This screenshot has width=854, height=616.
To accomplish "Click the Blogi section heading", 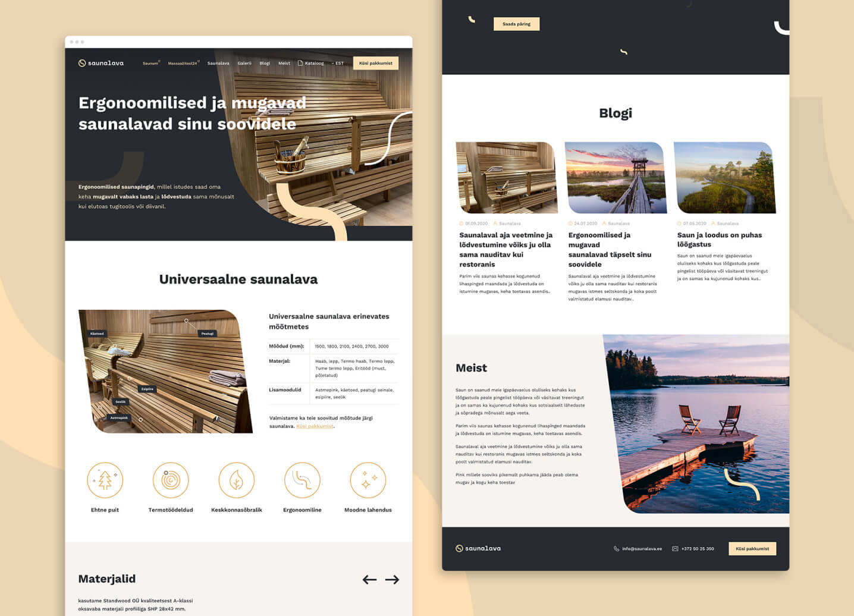I will click(x=616, y=113).
